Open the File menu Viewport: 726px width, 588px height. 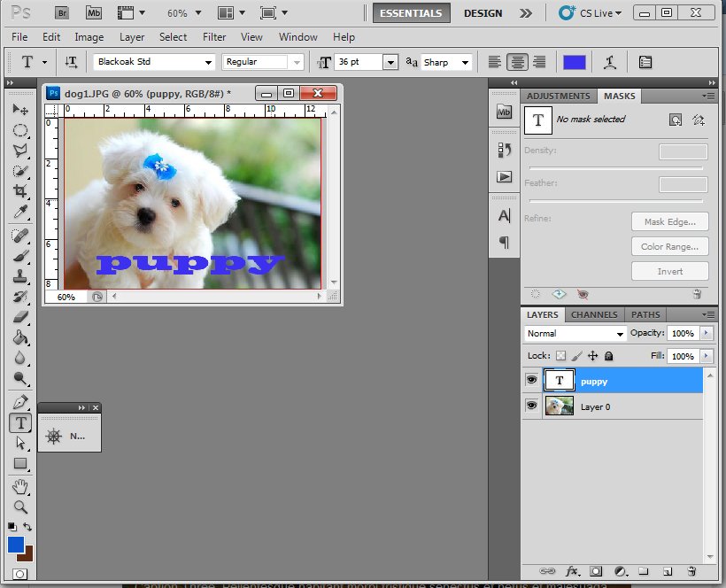pyautogui.click(x=19, y=37)
